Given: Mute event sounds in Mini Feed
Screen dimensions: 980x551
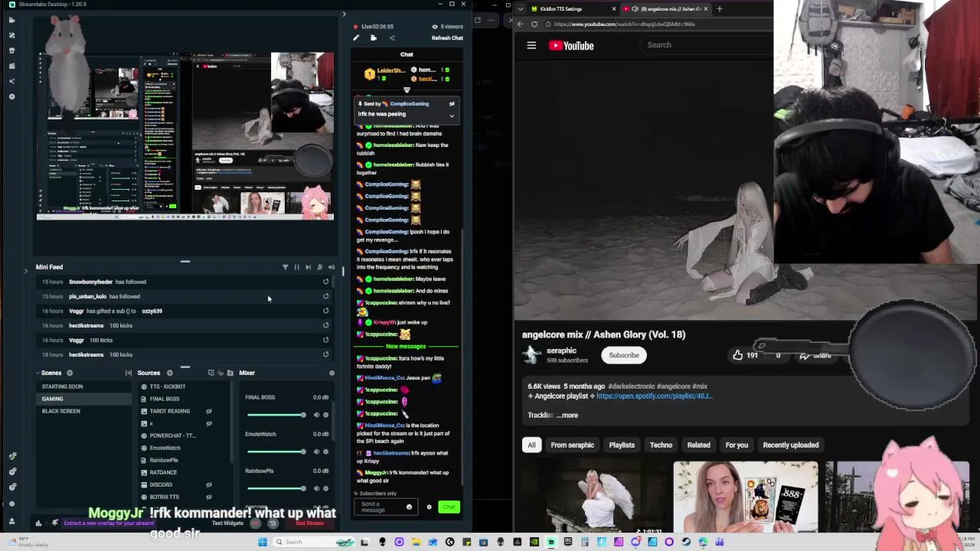Looking at the screenshot, I should click(x=332, y=267).
